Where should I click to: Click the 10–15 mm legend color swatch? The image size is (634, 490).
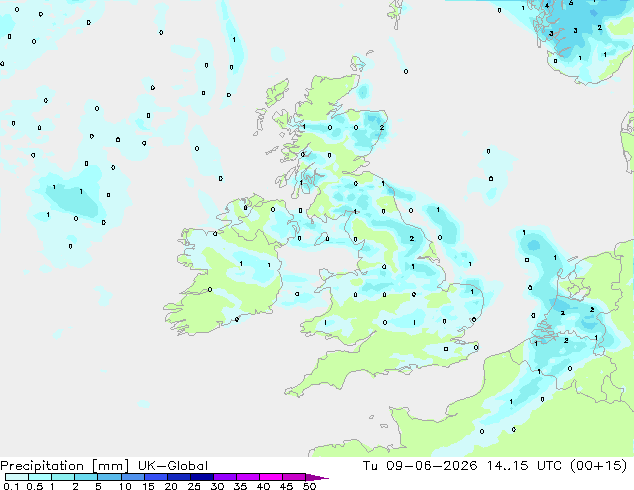coord(132,477)
